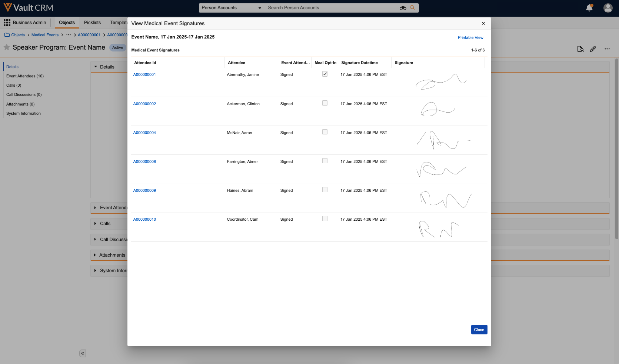Click the pencil edit record icon

[x=593, y=49]
